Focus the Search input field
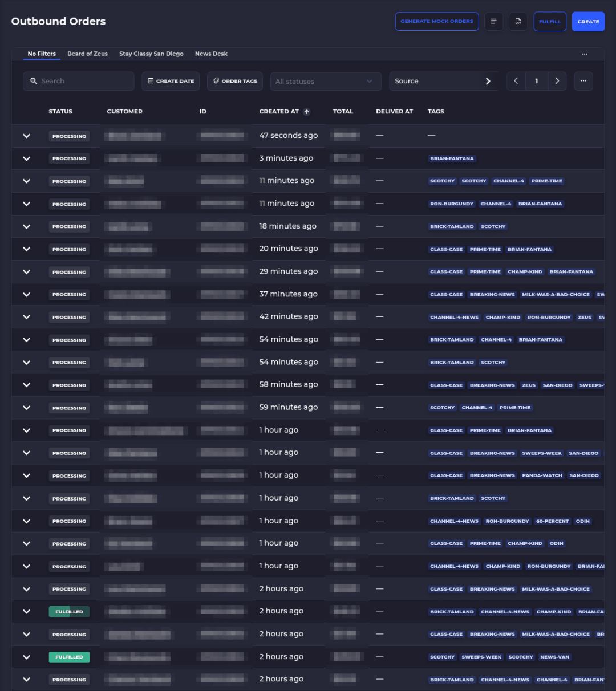The image size is (616, 691). [79, 81]
